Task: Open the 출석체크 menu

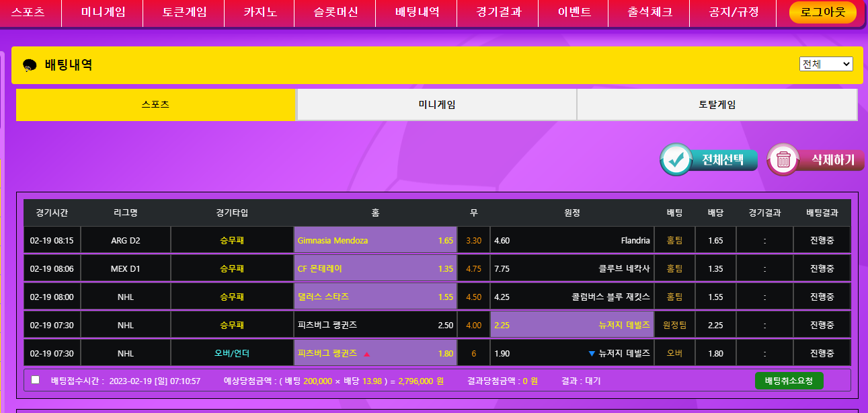Action: click(649, 12)
